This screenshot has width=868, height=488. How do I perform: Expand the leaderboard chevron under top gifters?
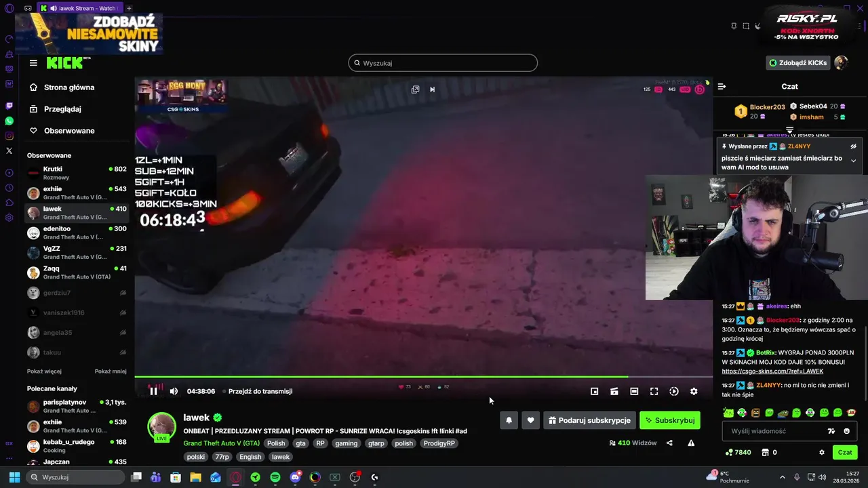point(789,129)
